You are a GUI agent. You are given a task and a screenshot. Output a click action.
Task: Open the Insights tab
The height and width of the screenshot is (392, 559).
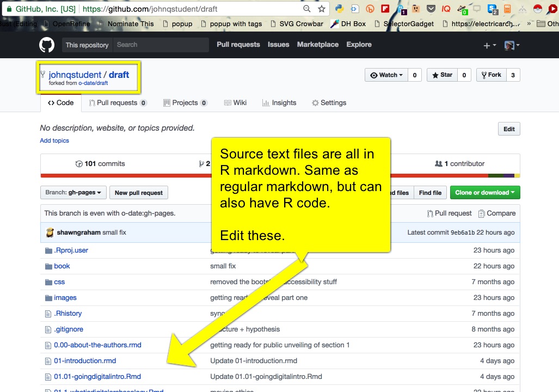279,103
